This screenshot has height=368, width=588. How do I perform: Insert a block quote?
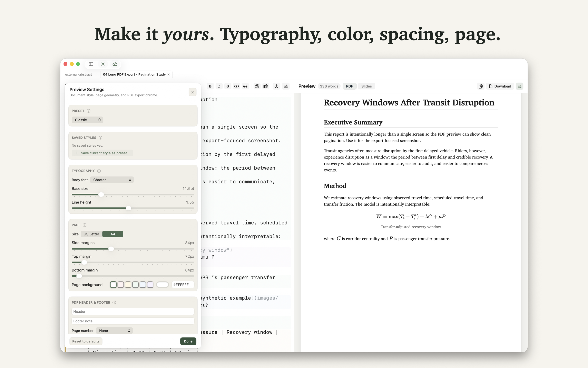(x=245, y=86)
